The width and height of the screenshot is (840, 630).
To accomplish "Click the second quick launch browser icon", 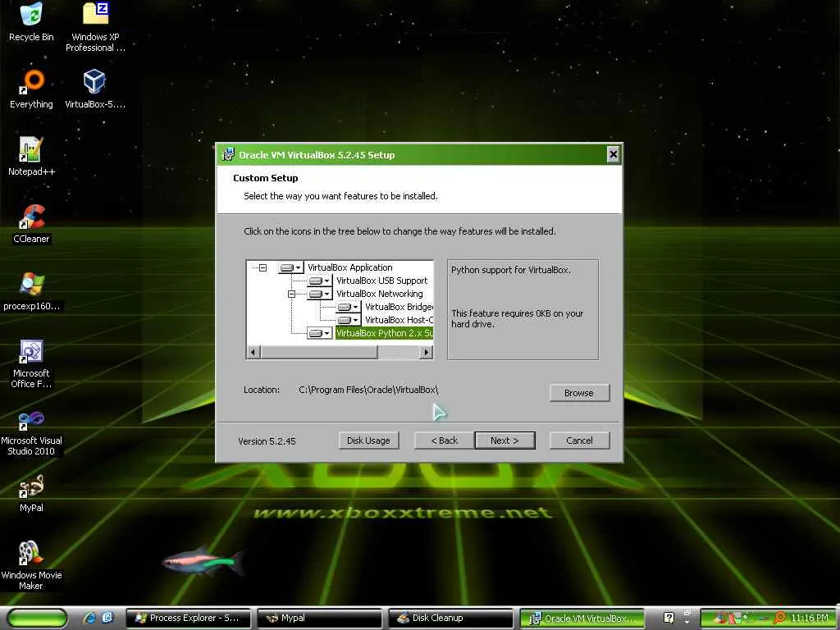I will (x=107, y=618).
